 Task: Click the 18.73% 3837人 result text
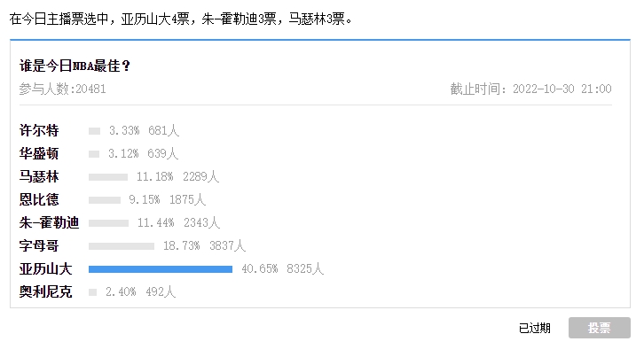tap(205, 245)
